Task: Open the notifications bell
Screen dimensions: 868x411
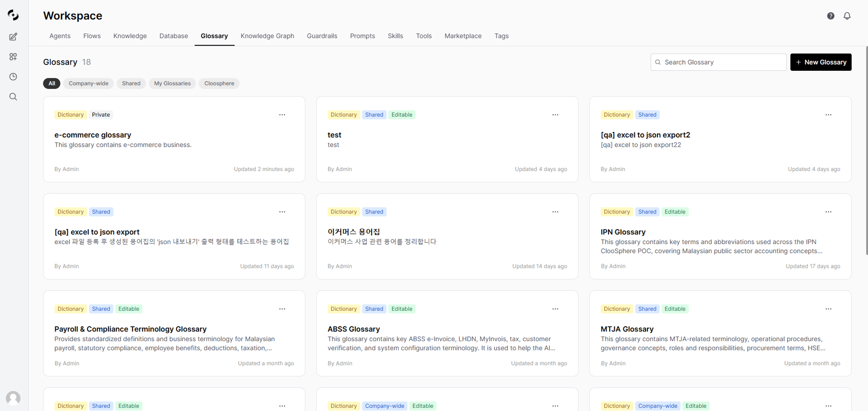Action: [847, 16]
